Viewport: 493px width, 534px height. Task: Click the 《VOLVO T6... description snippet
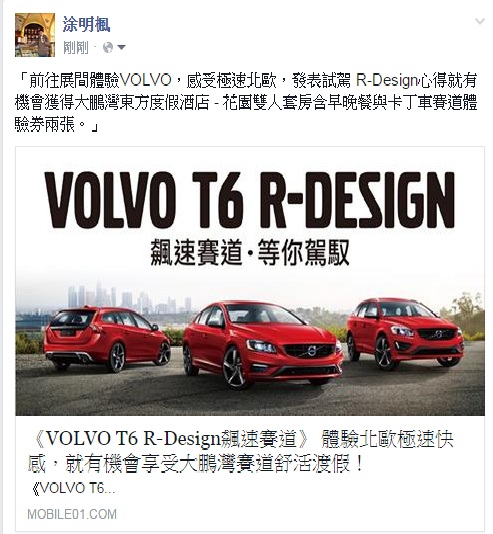pyautogui.click(x=73, y=488)
